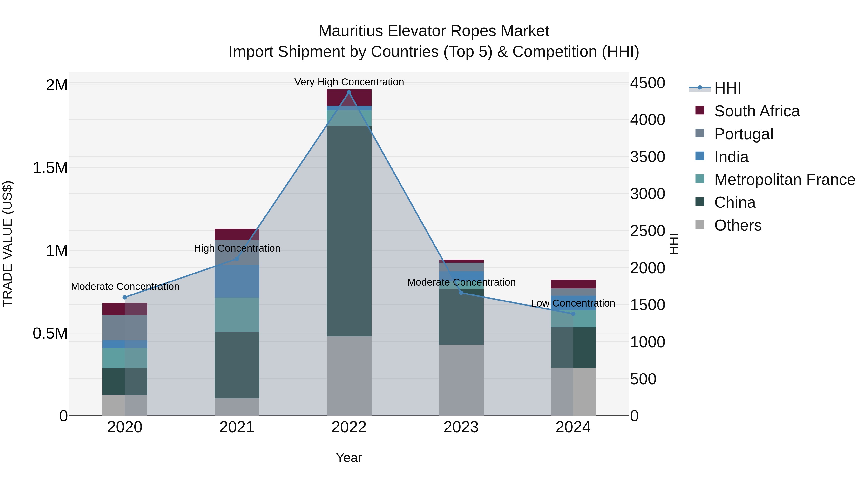Click the Moderate Concentration label above 2023
Screen dimensions: 868x488
click(x=461, y=282)
